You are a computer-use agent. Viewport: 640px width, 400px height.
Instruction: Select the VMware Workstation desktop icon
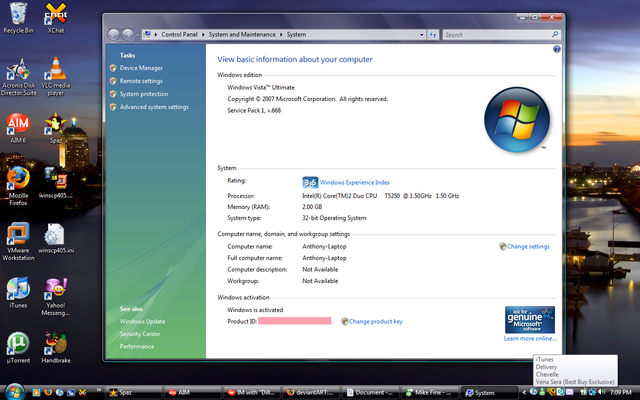[18, 242]
